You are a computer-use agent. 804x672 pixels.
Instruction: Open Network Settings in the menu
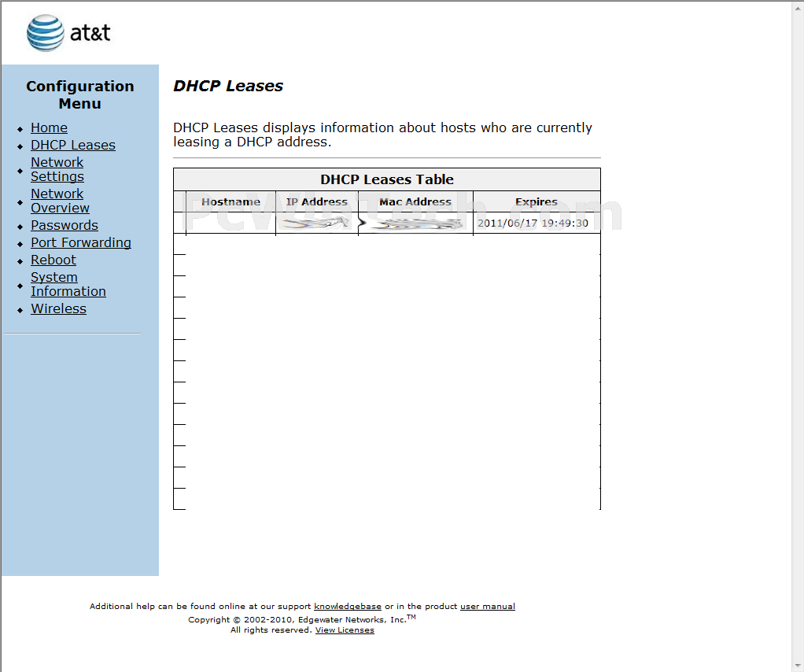click(x=57, y=169)
